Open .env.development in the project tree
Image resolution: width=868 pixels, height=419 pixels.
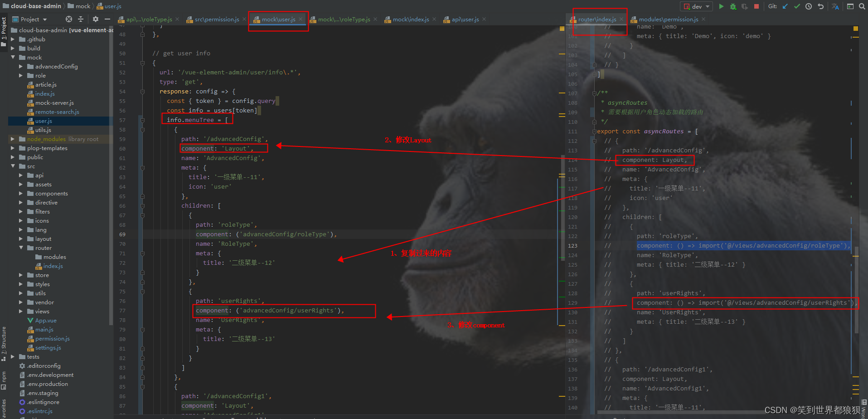coord(50,375)
